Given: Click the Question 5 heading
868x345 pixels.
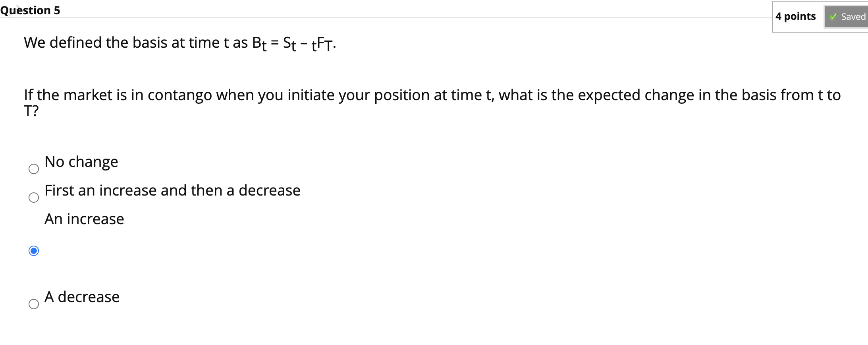Looking at the screenshot, I should pos(30,10).
